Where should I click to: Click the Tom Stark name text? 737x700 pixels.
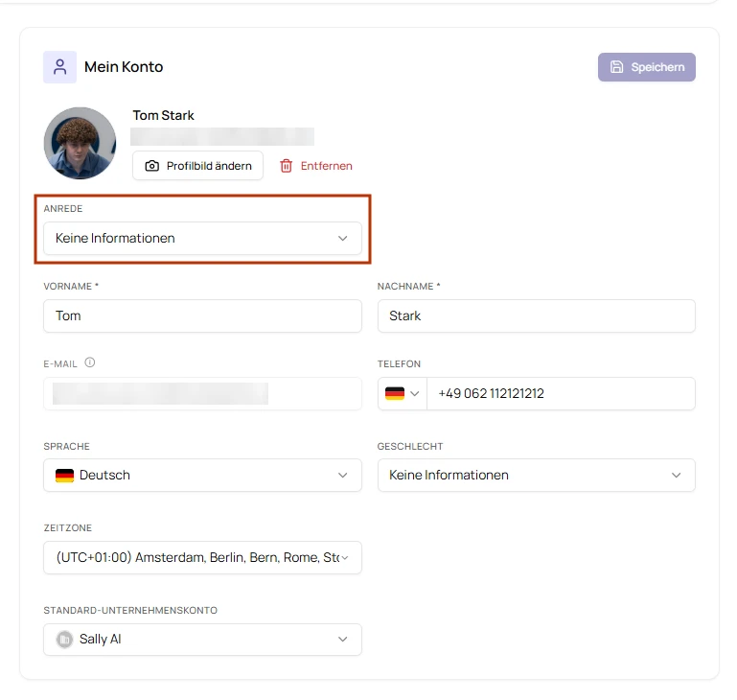tap(163, 115)
